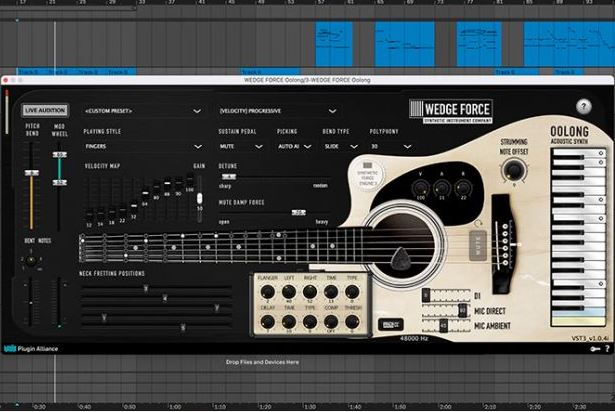Click the Comp knob in effects panel
The image size is (615, 412).
[x=331, y=322]
